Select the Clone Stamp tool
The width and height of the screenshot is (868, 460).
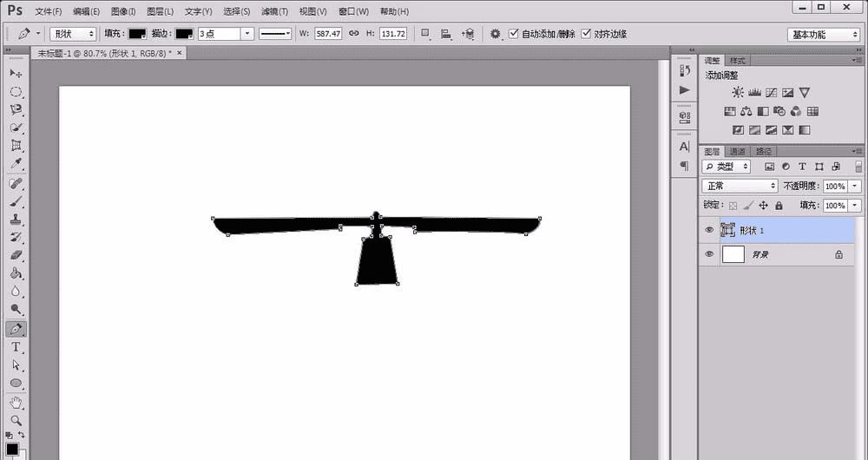16,220
